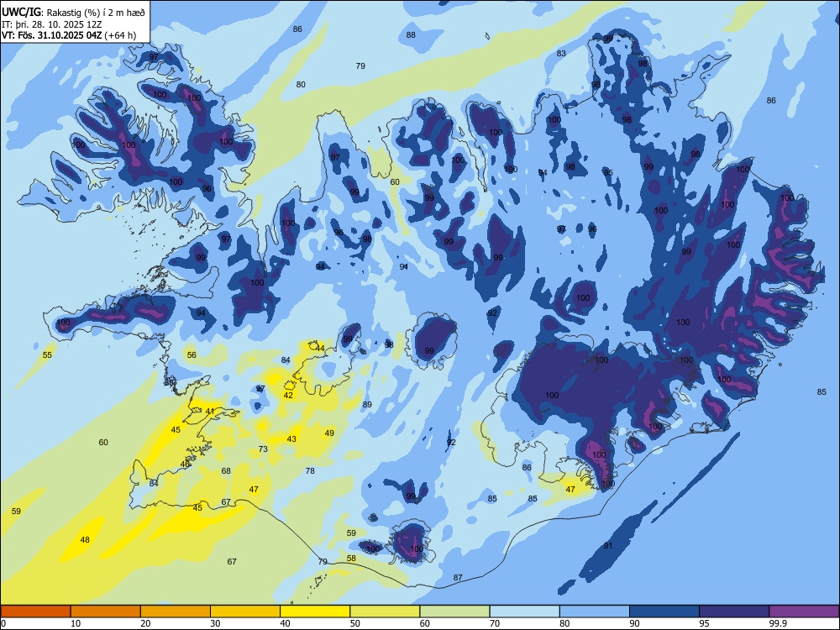Image resolution: width=840 pixels, height=630 pixels.
Task: Click the humidity value '43' on the map
Action: pos(291,438)
